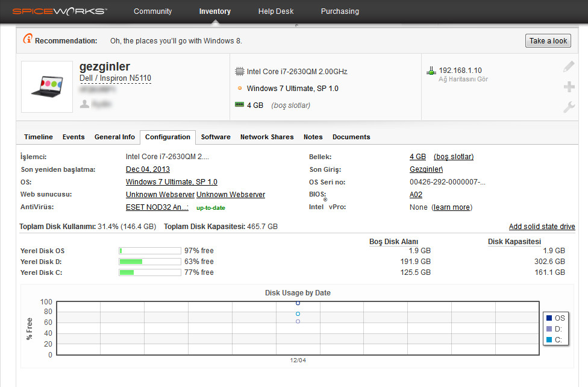Click the Take a look button

[x=548, y=40]
